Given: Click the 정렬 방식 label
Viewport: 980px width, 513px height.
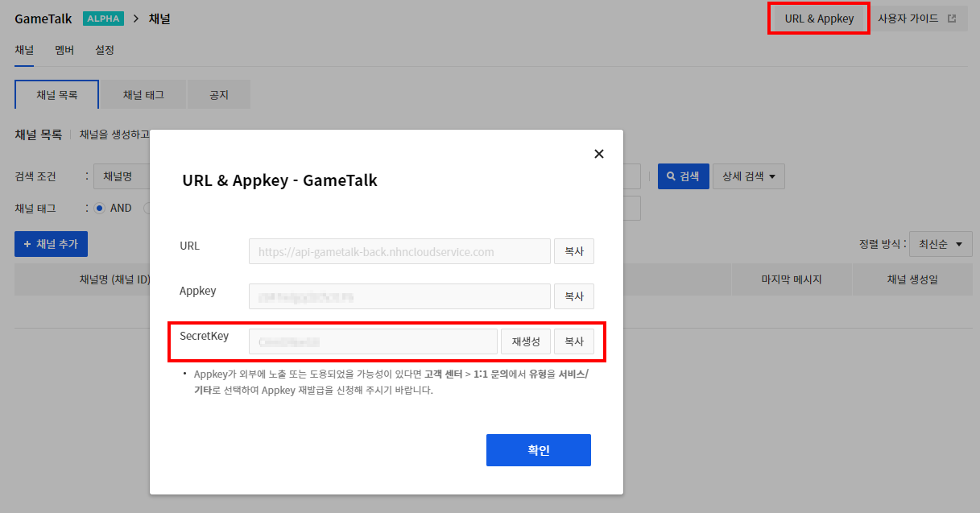Looking at the screenshot, I should 881,244.
